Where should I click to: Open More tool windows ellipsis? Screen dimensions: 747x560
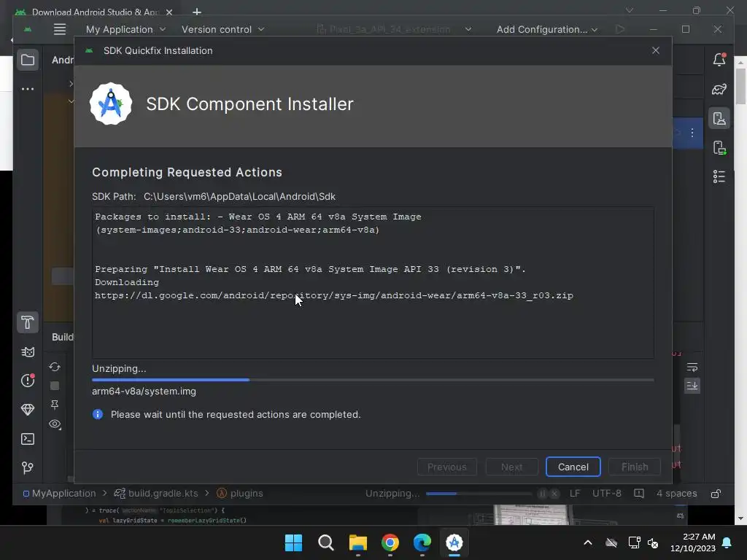28,89
